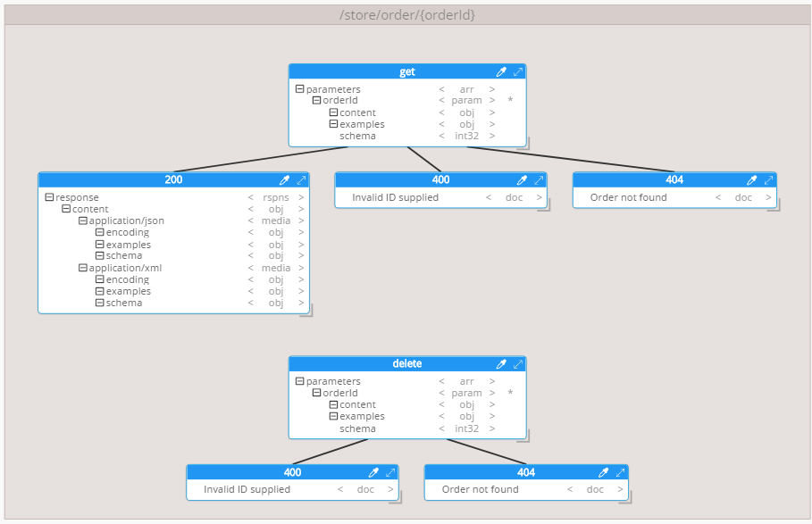The image size is (812, 524).
Task: Click the int32 type in get's schema row
Action: point(466,136)
